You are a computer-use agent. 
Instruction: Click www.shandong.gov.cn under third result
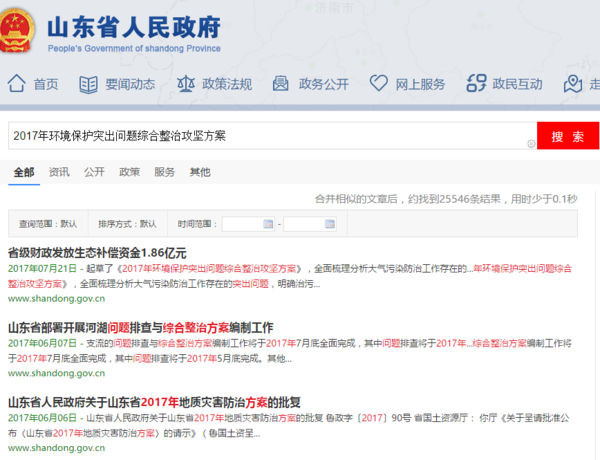click(x=56, y=448)
